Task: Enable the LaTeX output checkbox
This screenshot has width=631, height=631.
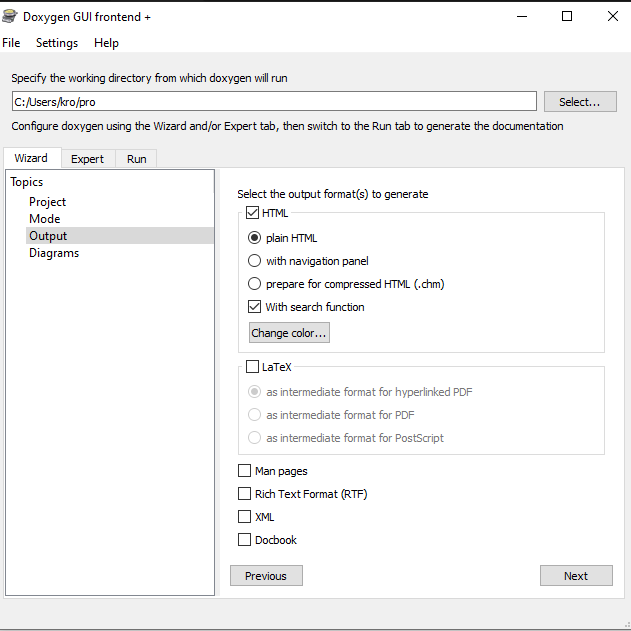Action: (x=252, y=367)
